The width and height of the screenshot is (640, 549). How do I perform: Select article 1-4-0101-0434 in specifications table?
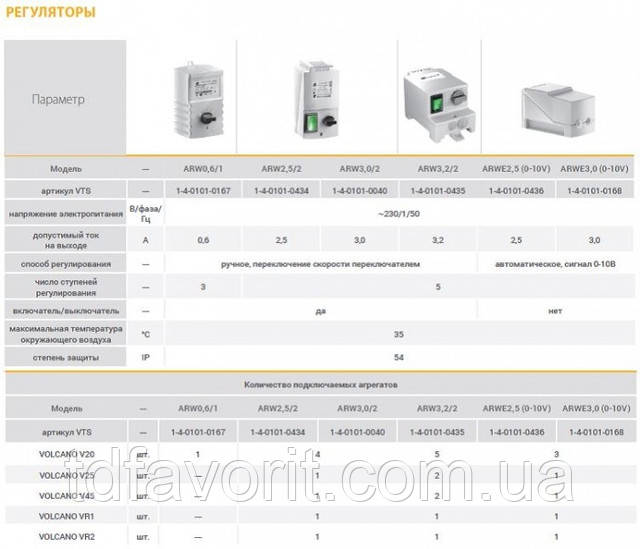tap(281, 191)
